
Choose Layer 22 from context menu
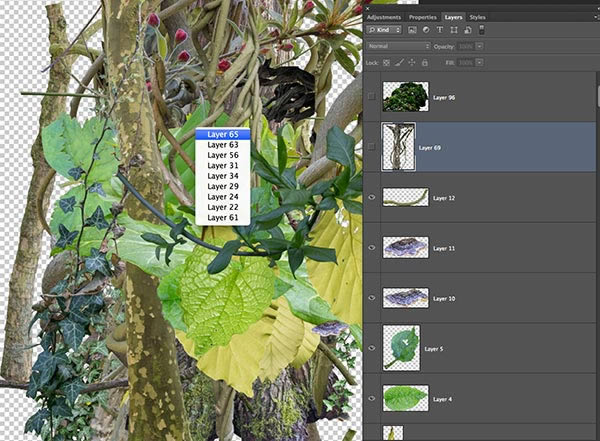223,207
